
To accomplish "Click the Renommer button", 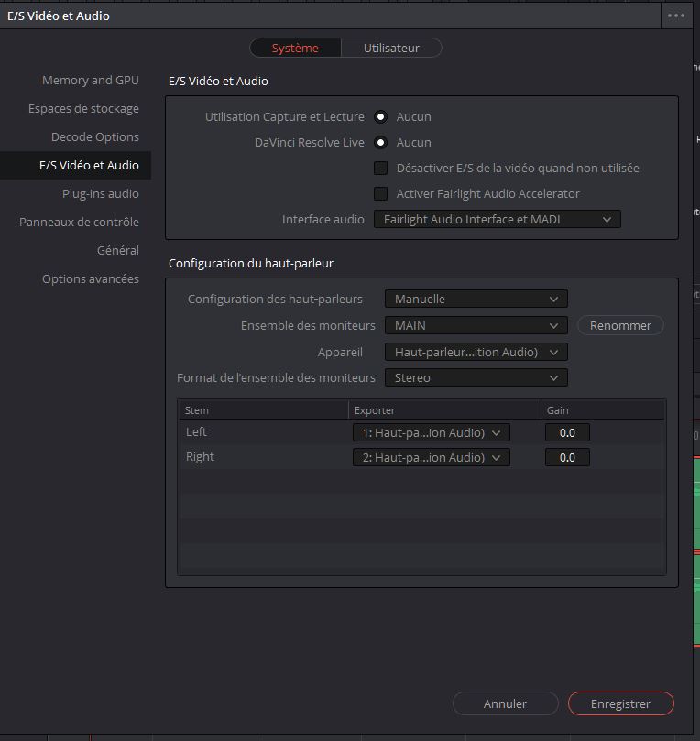I will [620, 325].
